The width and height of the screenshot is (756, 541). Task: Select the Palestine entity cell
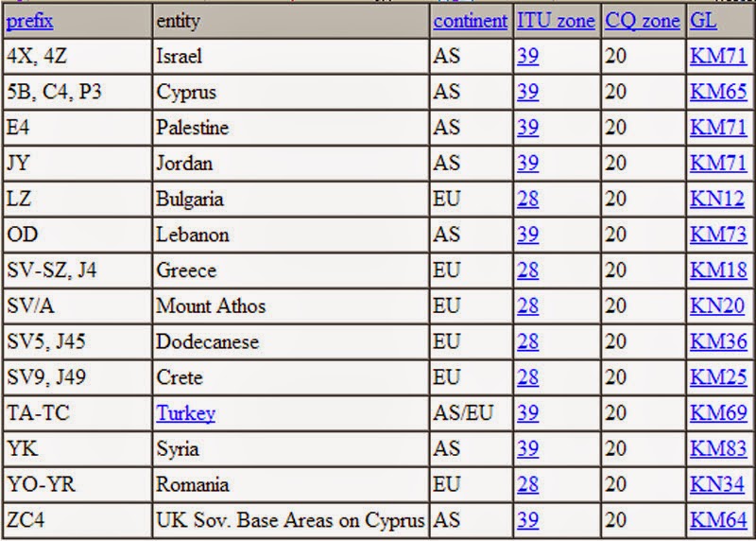tap(291, 128)
